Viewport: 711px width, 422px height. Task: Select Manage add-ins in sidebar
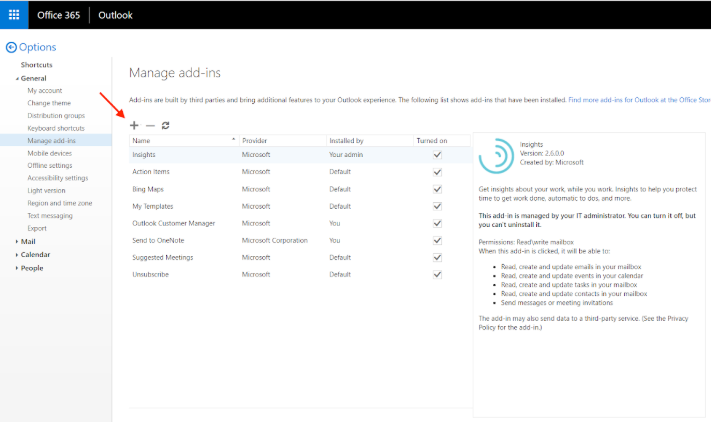coord(56,141)
